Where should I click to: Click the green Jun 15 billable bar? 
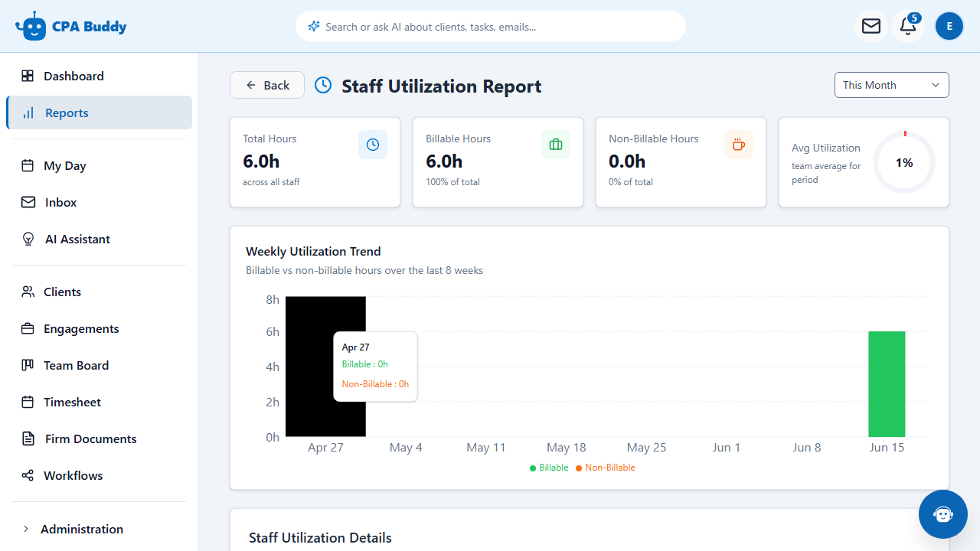887,384
